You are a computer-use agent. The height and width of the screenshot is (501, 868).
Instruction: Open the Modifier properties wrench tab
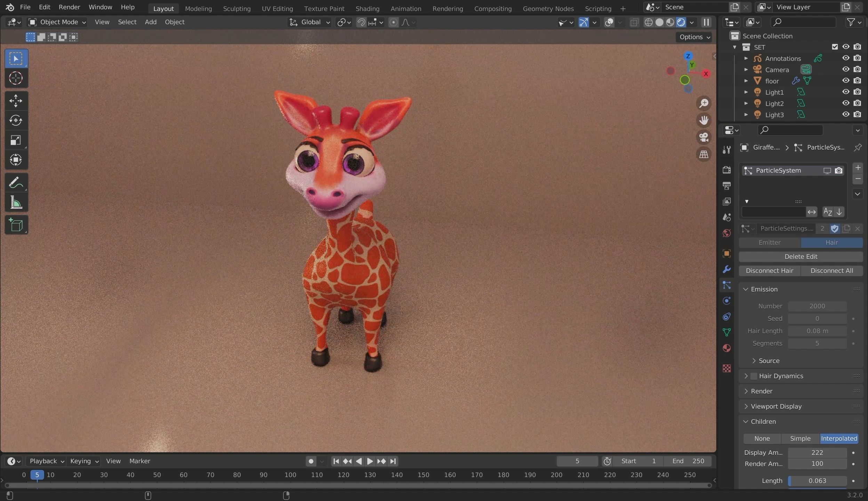(x=726, y=269)
